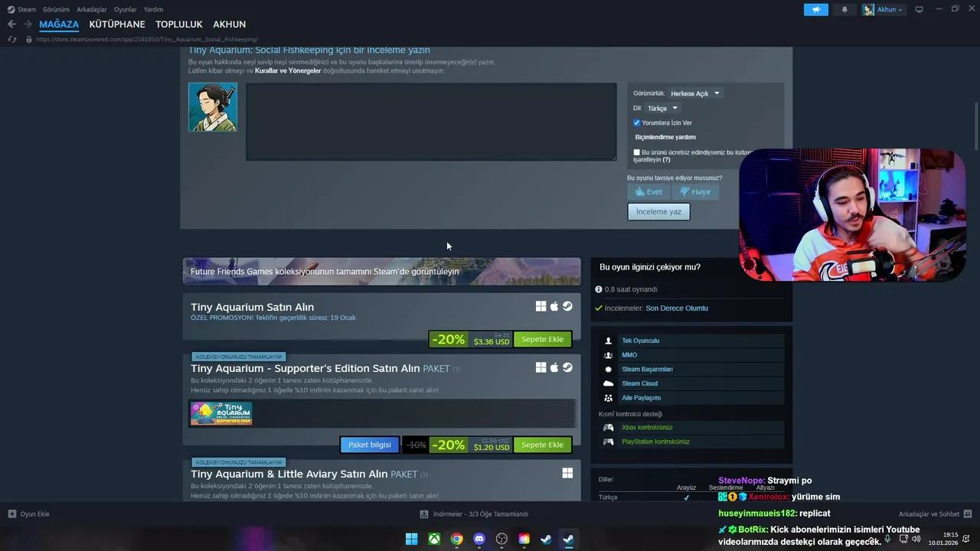Click Apple platform icon for Tiny Aquarium
Viewport: 980px width, 551px height.
554,306
